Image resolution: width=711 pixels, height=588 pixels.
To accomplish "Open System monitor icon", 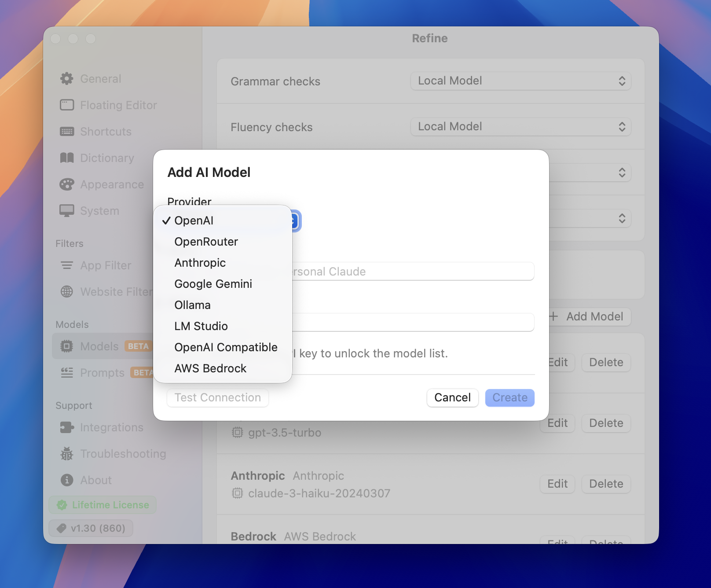I will 67,210.
